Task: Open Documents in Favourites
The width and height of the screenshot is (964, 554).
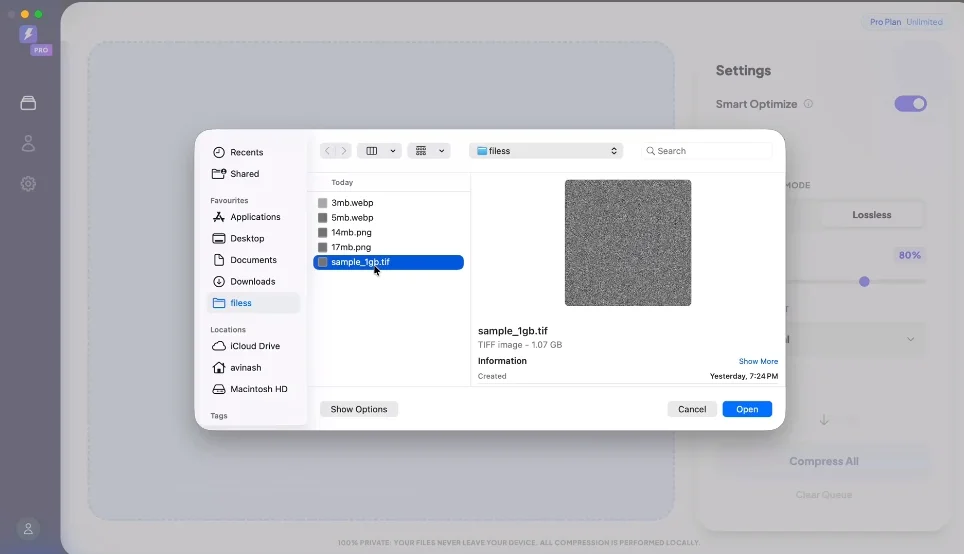Action: (x=253, y=259)
